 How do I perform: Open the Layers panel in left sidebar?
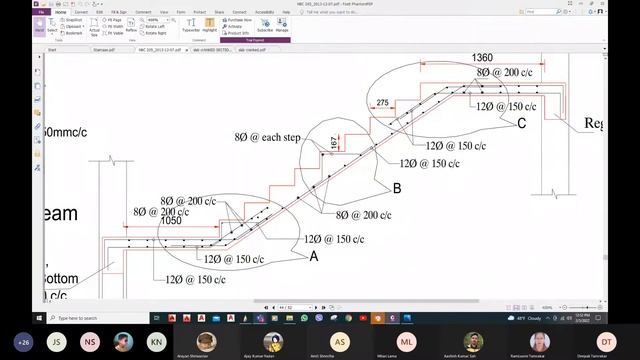click(x=38, y=99)
